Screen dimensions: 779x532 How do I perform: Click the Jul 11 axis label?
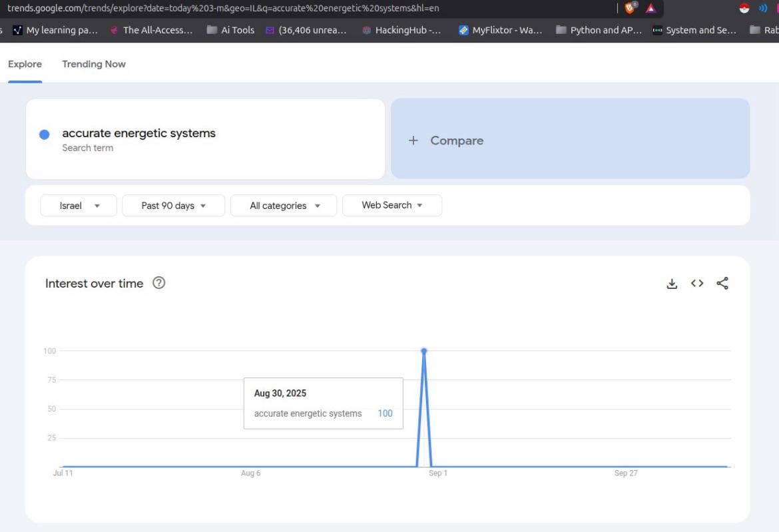63,473
